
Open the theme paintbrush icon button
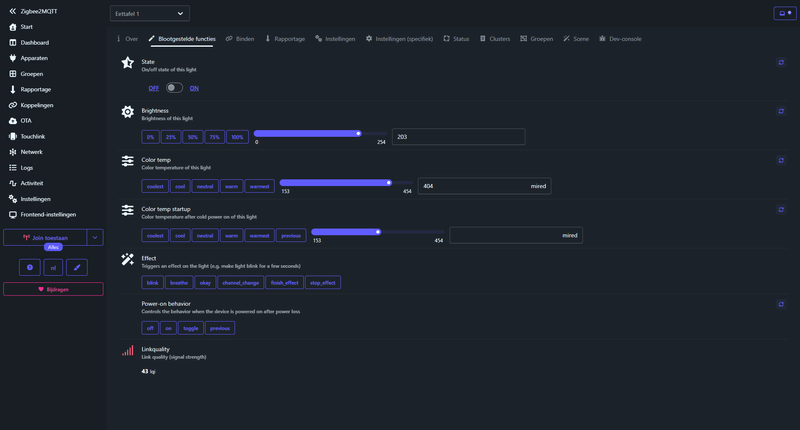point(77,267)
